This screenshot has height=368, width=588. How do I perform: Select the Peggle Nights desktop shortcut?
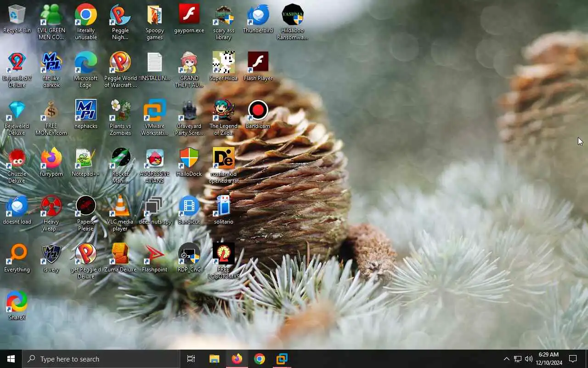click(120, 23)
